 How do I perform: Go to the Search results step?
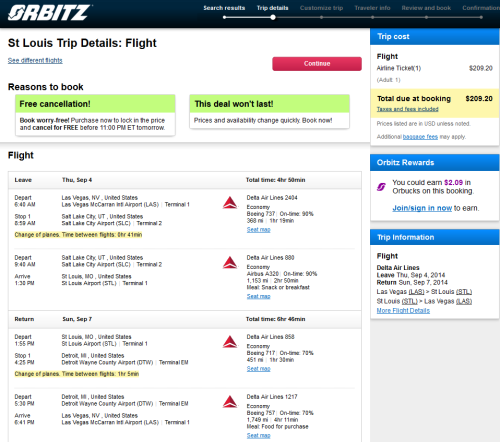pyautogui.click(x=224, y=8)
